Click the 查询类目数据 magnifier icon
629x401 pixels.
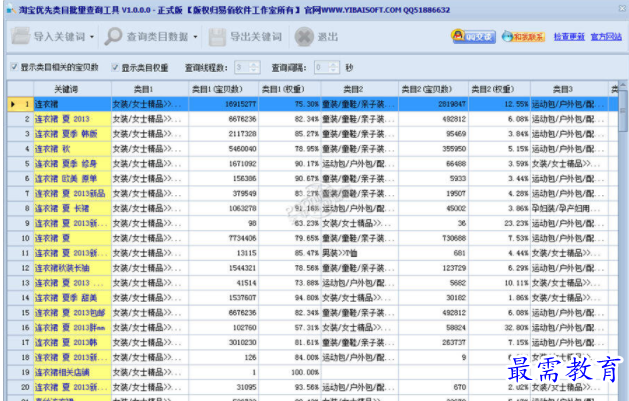(113, 36)
